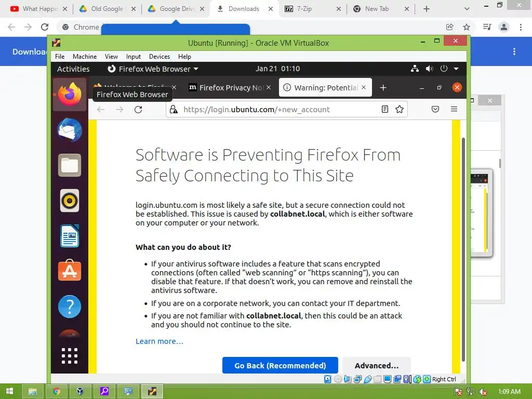Click VirtualBox display status icon

tap(387, 379)
